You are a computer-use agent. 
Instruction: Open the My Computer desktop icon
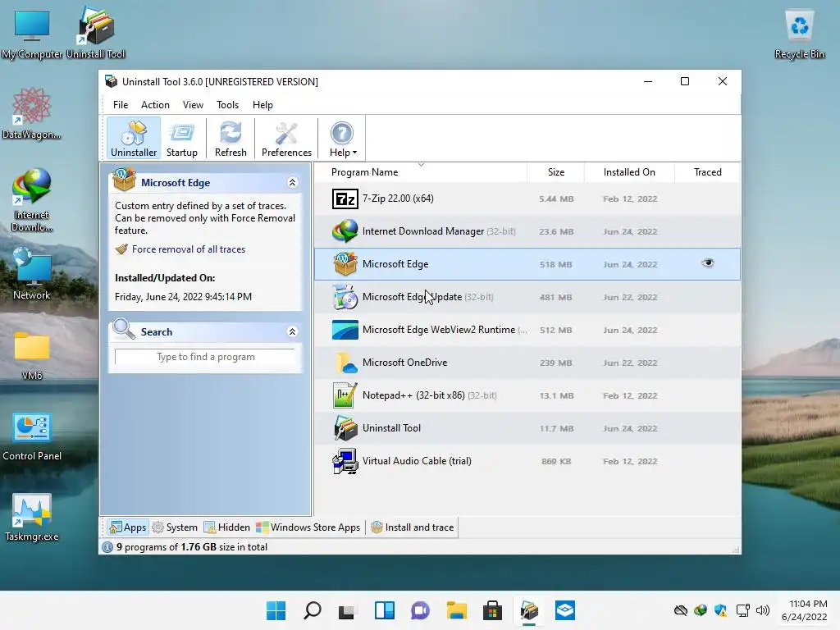(32, 33)
